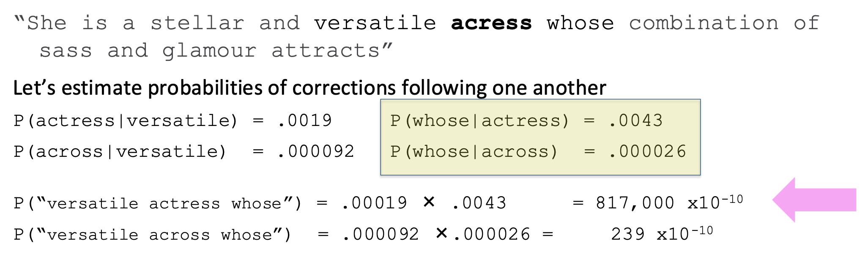Select the yellow highlighted probability box
This screenshot has height=257, width=868.
click(x=540, y=137)
